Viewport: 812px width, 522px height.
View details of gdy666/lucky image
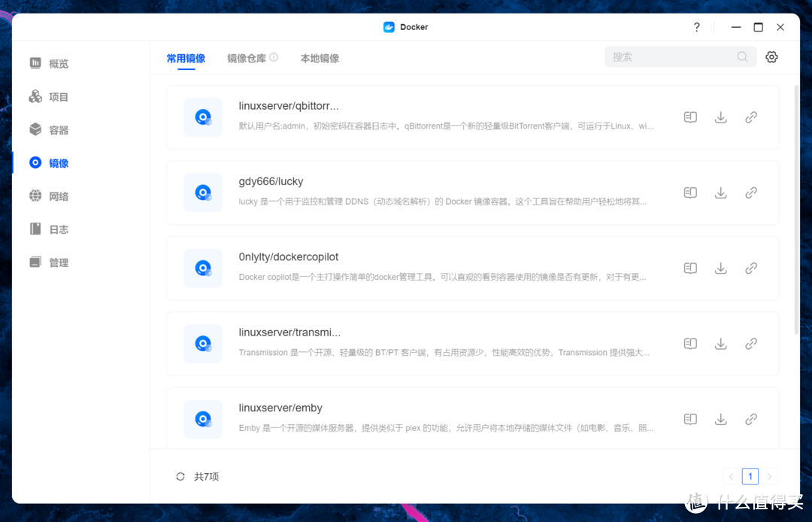tap(689, 193)
